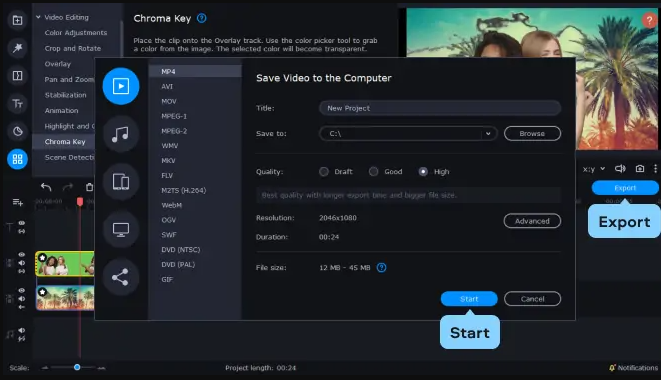This screenshot has width=661, height=380.
Task: Click the preview volume speaker icon
Action: tap(620, 169)
